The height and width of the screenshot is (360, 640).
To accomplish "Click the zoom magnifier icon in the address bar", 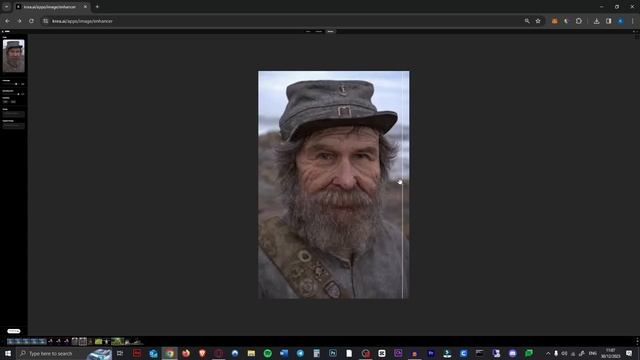I will click(527, 21).
